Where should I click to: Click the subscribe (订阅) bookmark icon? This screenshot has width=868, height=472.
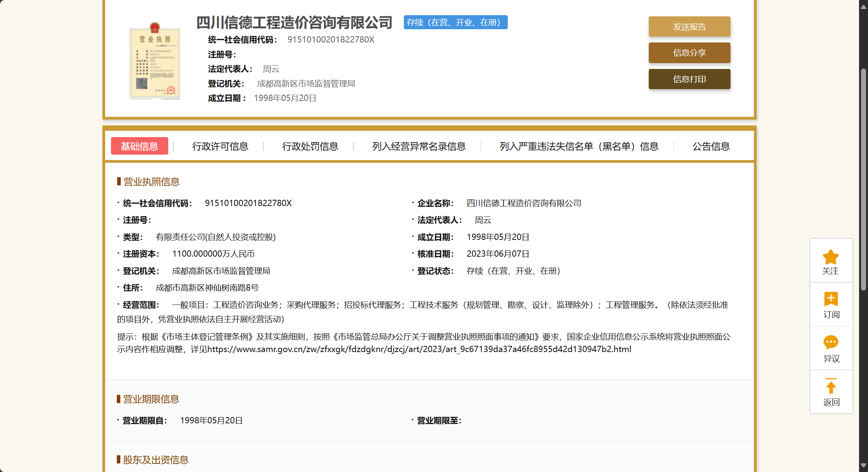pos(831,299)
